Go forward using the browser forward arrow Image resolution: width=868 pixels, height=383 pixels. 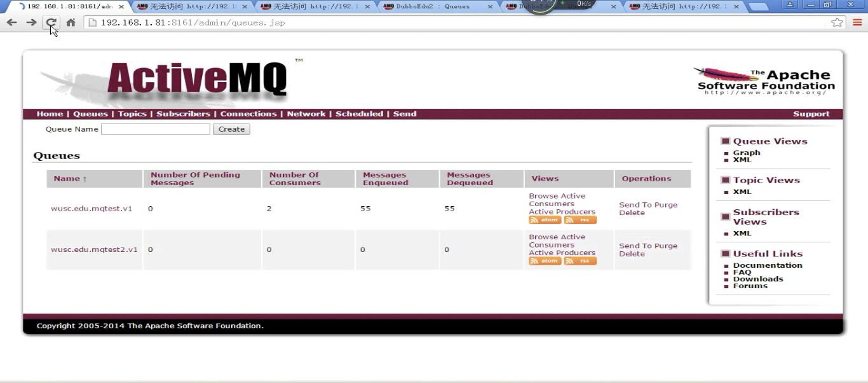(x=31, y=22)
